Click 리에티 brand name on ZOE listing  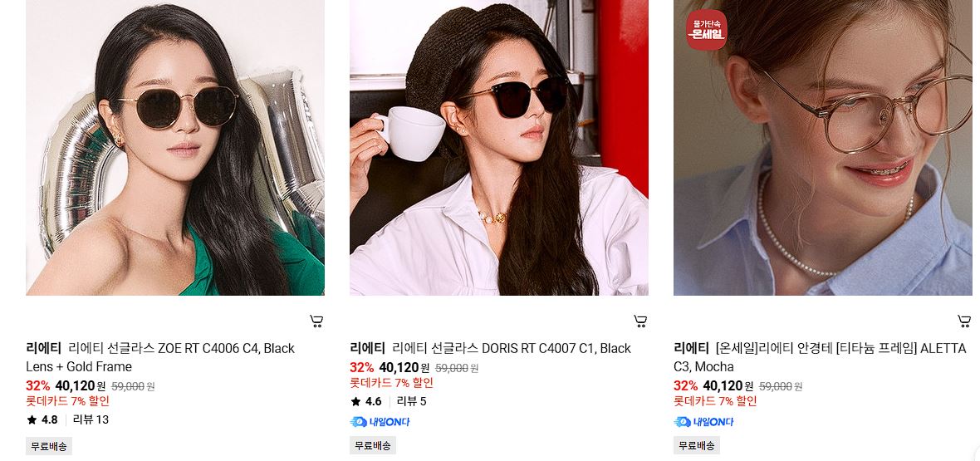click(x=44, y=348)
